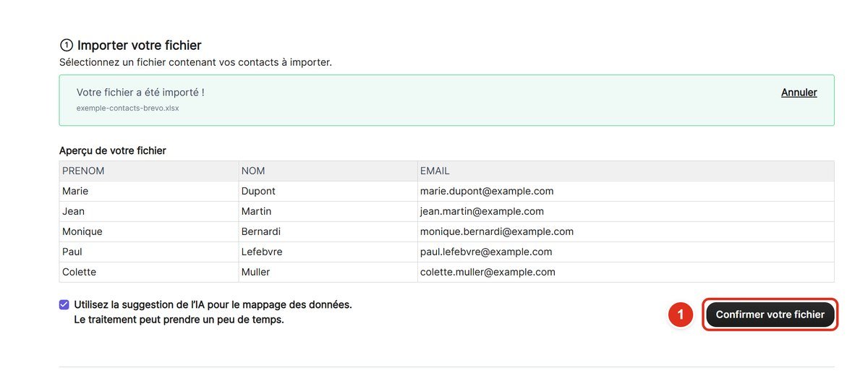Viewport: 868px width, 384px height.
Task: Click the paul.lefebvre@example.com cell
Action: pos(626,252)
